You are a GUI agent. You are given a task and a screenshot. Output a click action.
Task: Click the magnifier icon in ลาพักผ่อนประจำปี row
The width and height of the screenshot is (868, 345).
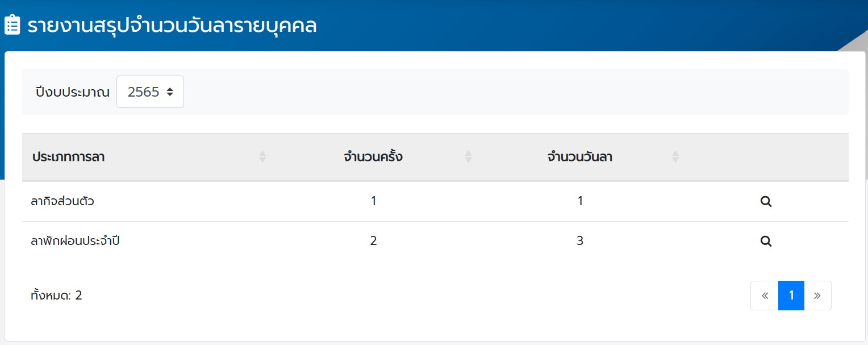coord(766,241)
